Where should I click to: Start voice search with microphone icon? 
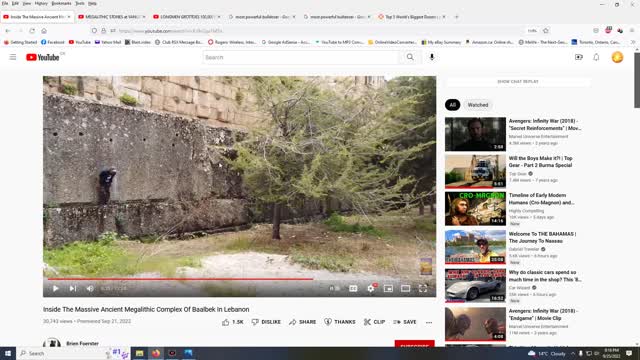(432, 57)
